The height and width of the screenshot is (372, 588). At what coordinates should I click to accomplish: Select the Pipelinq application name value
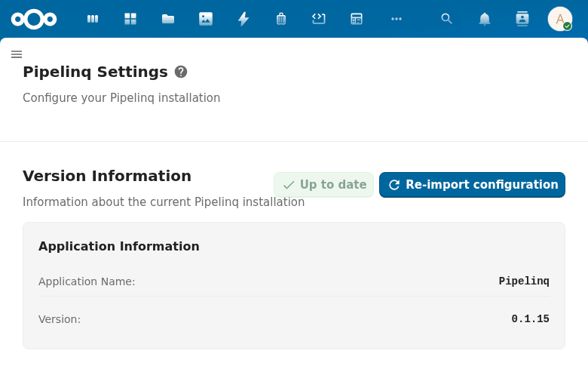point(524,281)
